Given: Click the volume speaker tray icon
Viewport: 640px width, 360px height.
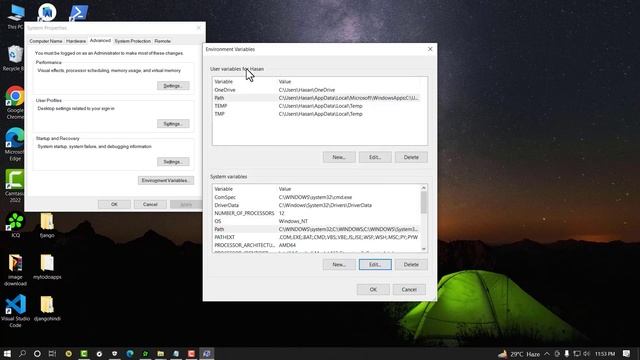Looking at the screenshot, I should coord(587,353).
